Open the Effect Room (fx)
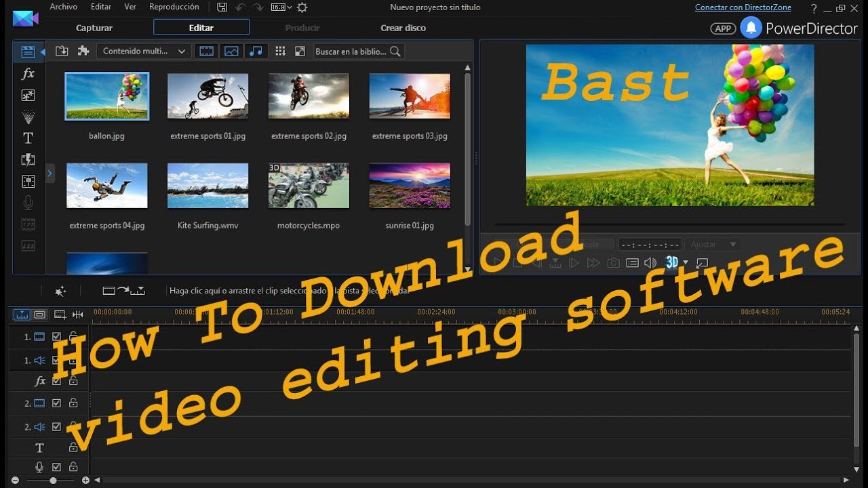This screenshot has height=488, width=868. 28,73
